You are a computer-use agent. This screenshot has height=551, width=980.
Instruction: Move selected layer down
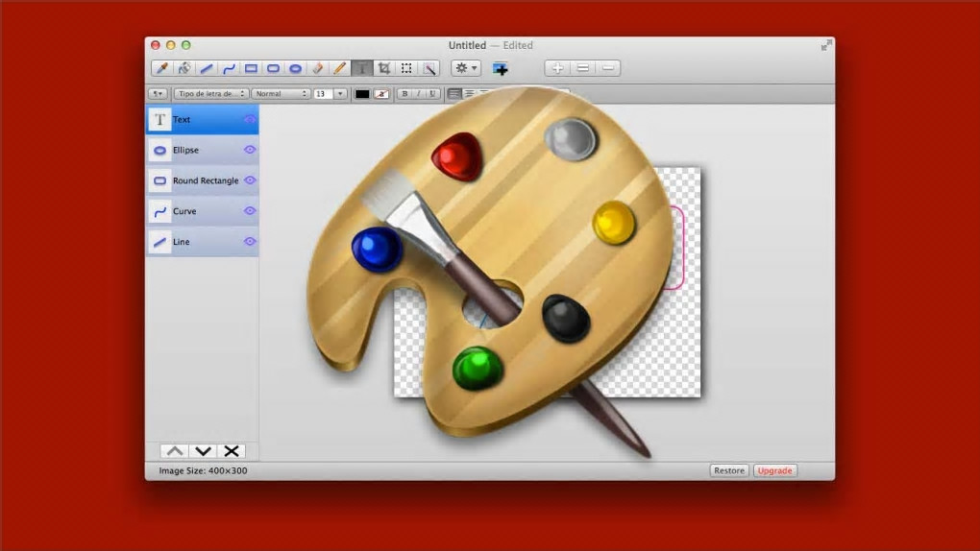click(203, 451)
